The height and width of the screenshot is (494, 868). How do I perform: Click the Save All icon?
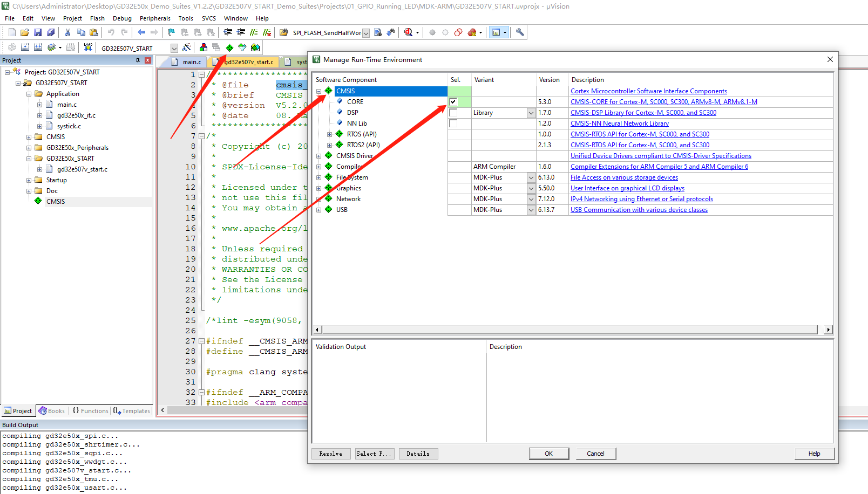tap(51, 32)
